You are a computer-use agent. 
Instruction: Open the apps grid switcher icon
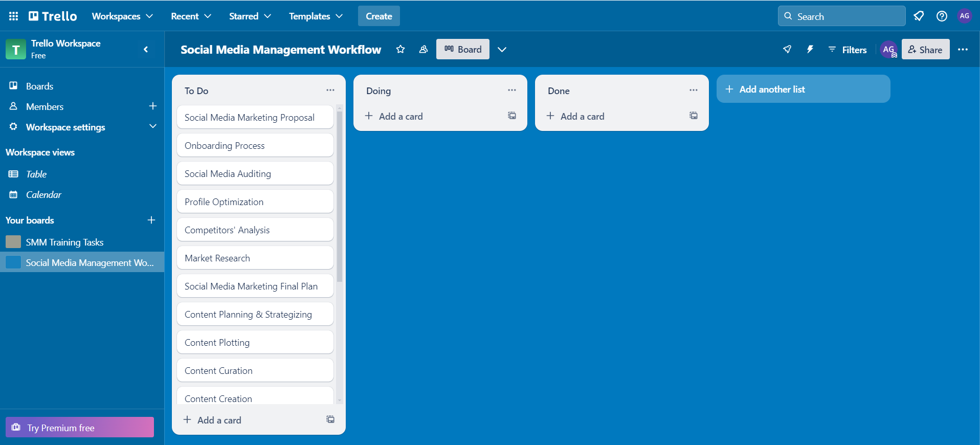[x=14, y=16]
